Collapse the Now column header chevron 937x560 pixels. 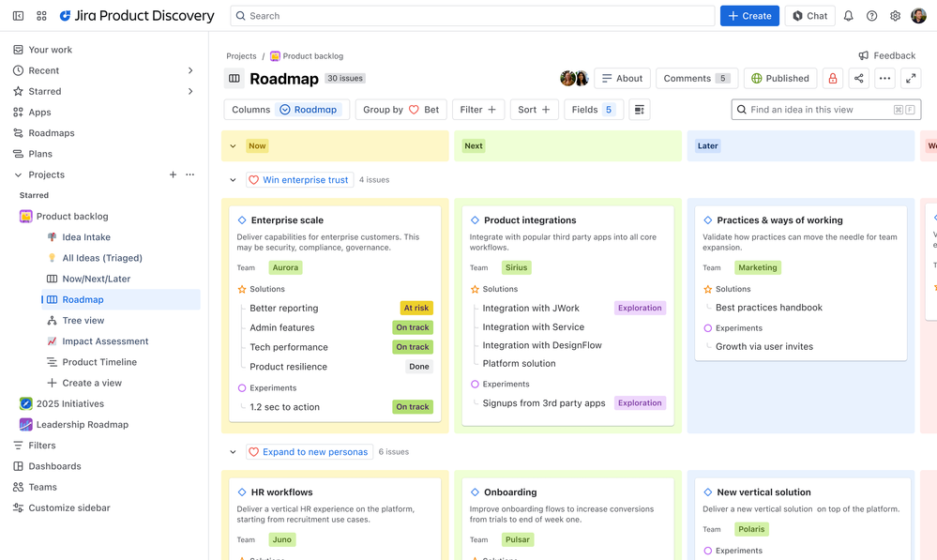click(233, 145)
